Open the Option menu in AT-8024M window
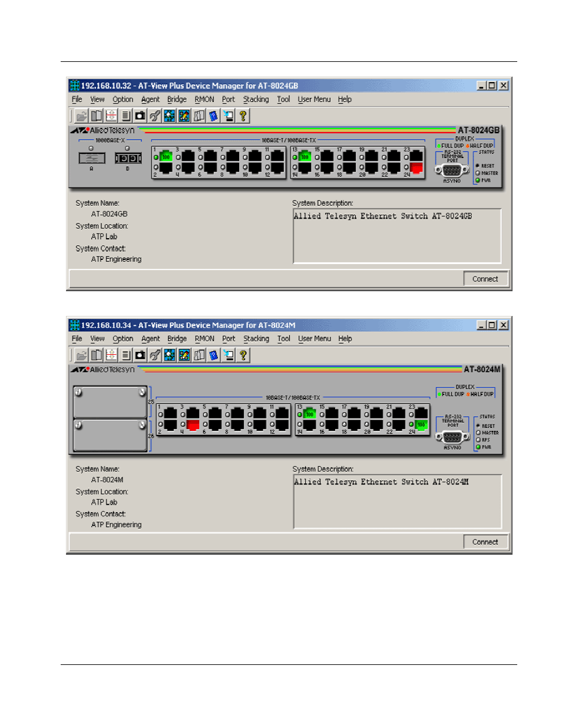Image resolution: width=562 pixels, height=728 pixels. click(x=123, y=339)
